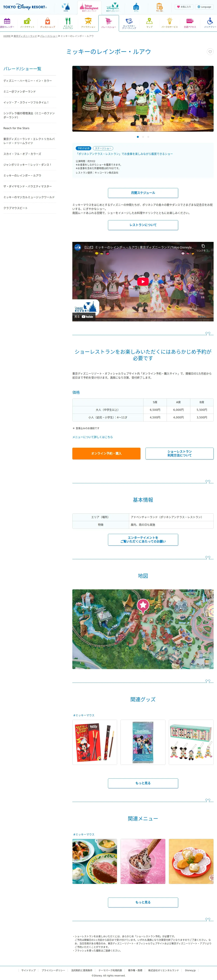Open the Mickey-shaped fried dish thumbnail
This screenshot has height=980, width=217.
191,861
